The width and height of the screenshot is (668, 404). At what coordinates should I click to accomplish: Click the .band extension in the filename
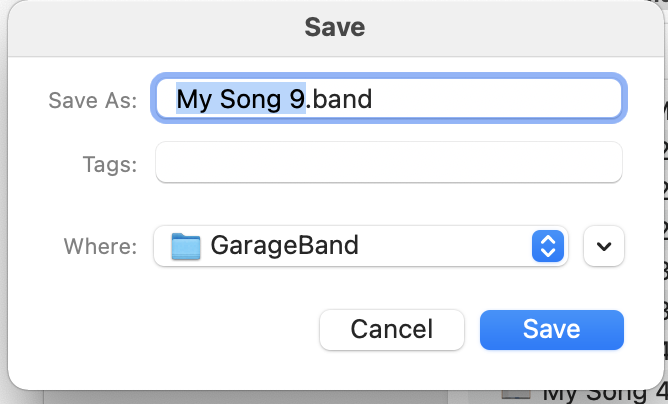point(339,100)
